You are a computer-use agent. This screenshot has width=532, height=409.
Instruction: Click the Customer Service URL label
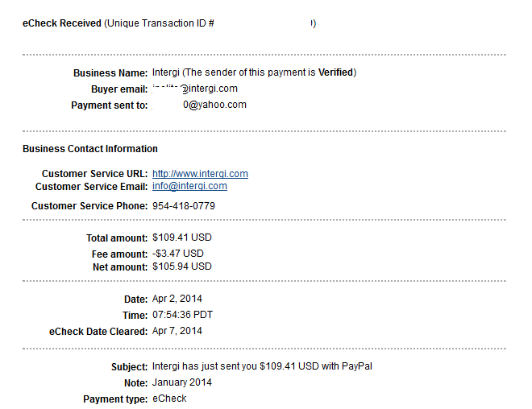[94, 174]
